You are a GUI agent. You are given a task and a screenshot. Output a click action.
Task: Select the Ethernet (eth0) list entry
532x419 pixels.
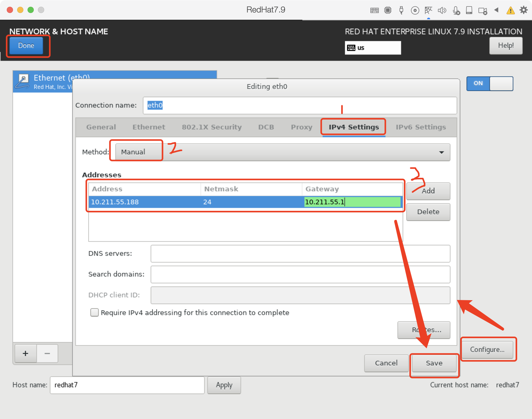[x=43, y=81]
